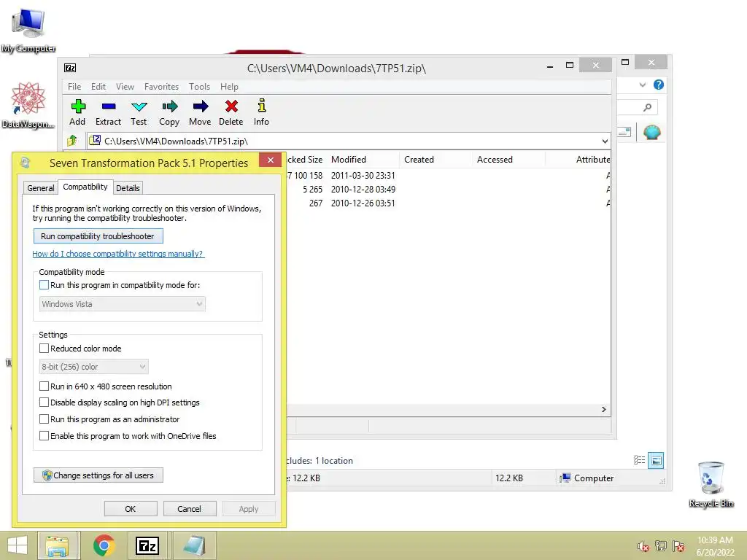
Task: Close the Properties dialog
Action: pyautogui.click(x=270, y=160)
